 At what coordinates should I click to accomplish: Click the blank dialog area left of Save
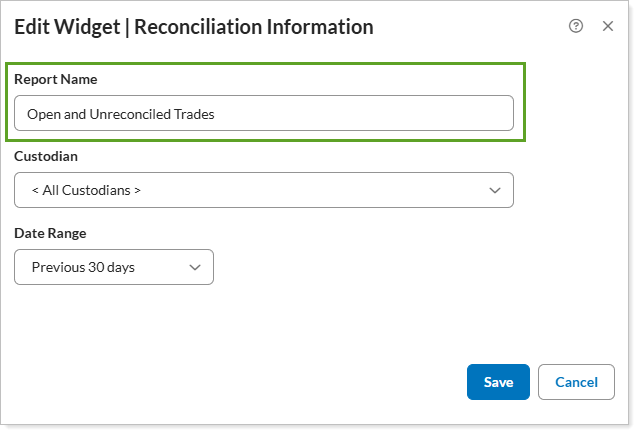click(x=250, y=382)
